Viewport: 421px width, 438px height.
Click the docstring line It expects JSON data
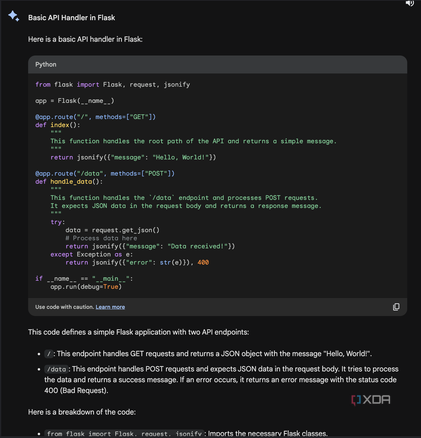[x=186, y=206]
